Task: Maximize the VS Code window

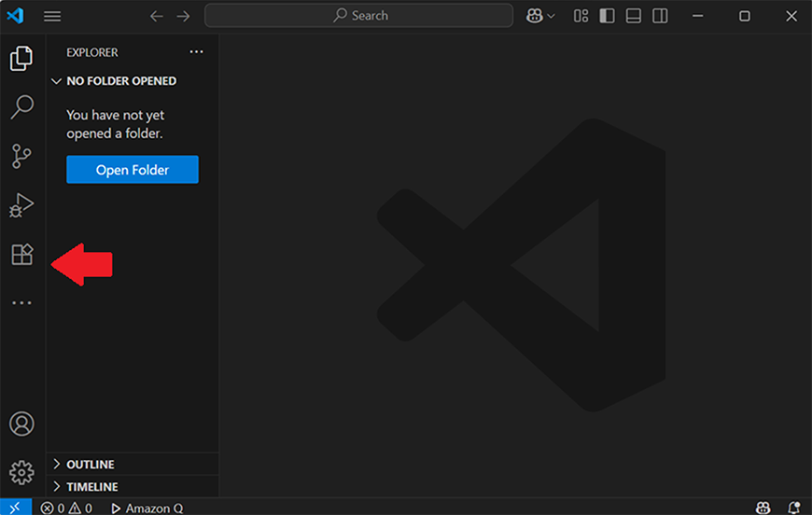Action: [745, 16]
